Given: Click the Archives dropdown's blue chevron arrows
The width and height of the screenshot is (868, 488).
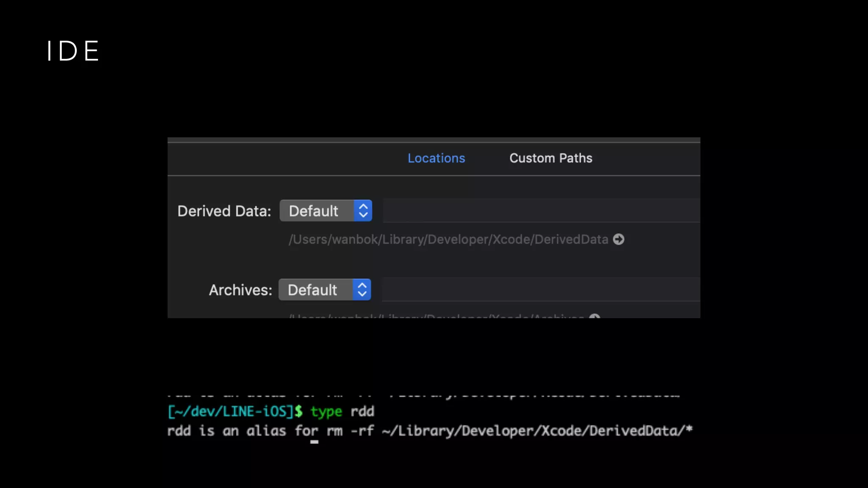Looking at the screenshot, I should coord(362,290).
